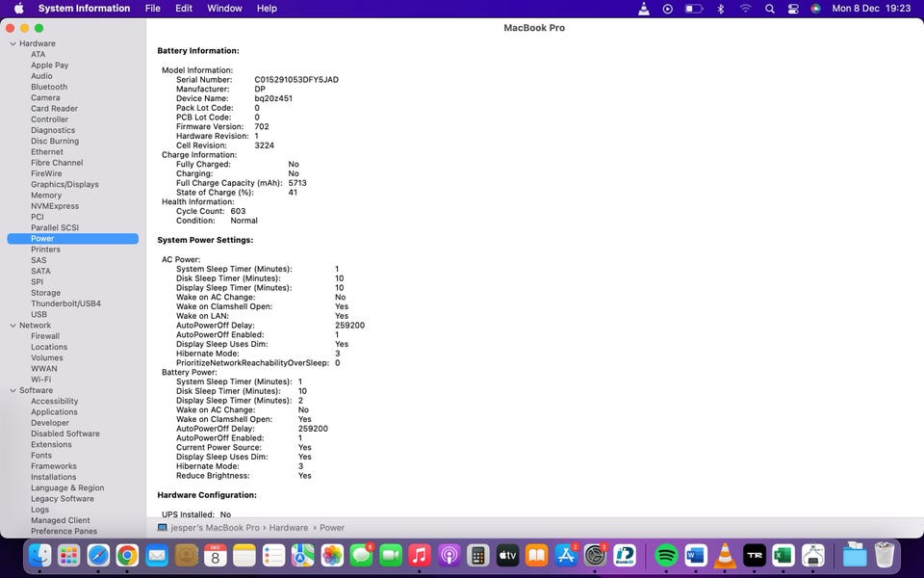Open Spotify from the dock
This screenshot has height=578, width=924.
pyautogui.click(x=666, y=555)
